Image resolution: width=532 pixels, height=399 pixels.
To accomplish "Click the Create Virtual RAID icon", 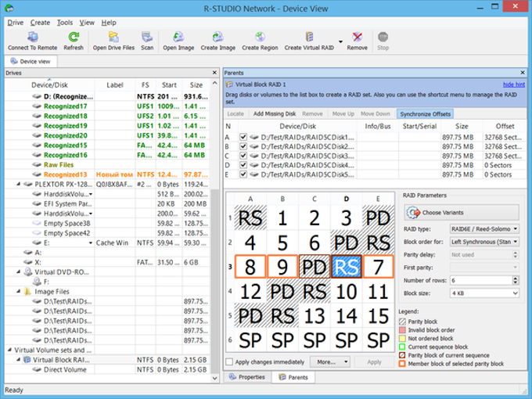I will point(310,37).
